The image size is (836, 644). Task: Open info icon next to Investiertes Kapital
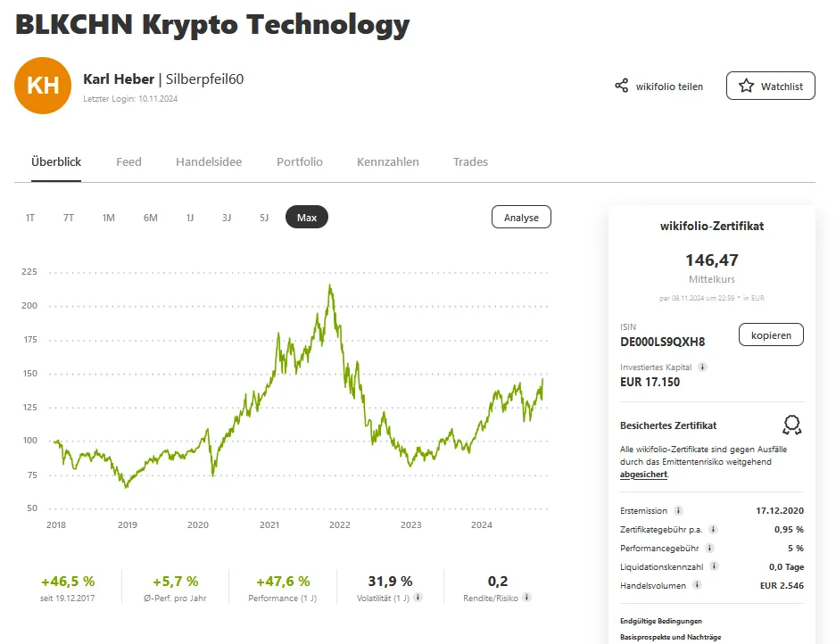(x=703, y=367)
